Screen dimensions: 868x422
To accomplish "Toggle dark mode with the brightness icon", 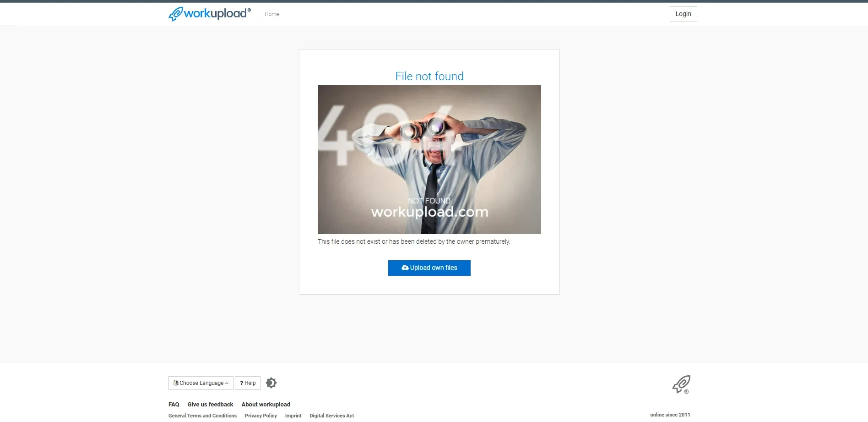I will coord(271,383).
